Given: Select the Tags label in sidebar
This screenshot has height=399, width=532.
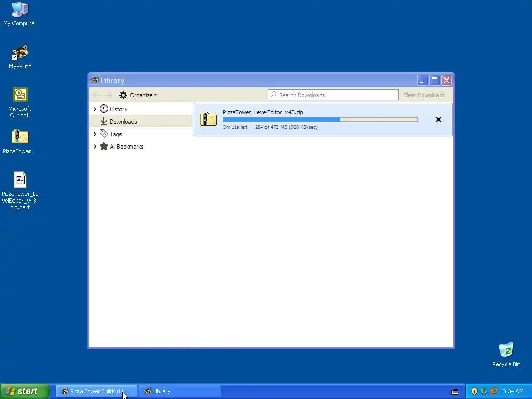Looking at the screenshot, I should point(116,134).
